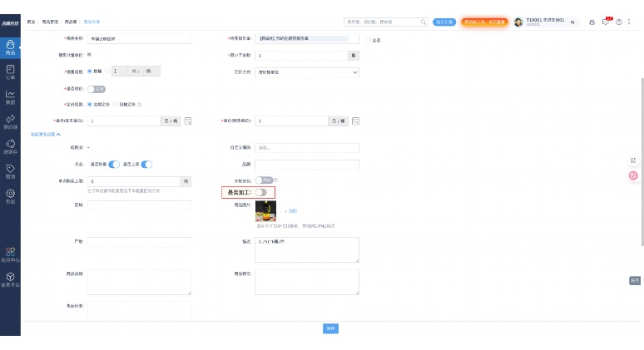Focus the 产地 origin input field
Viewport: 644px width, 350px height.
[x=139, y=242]
